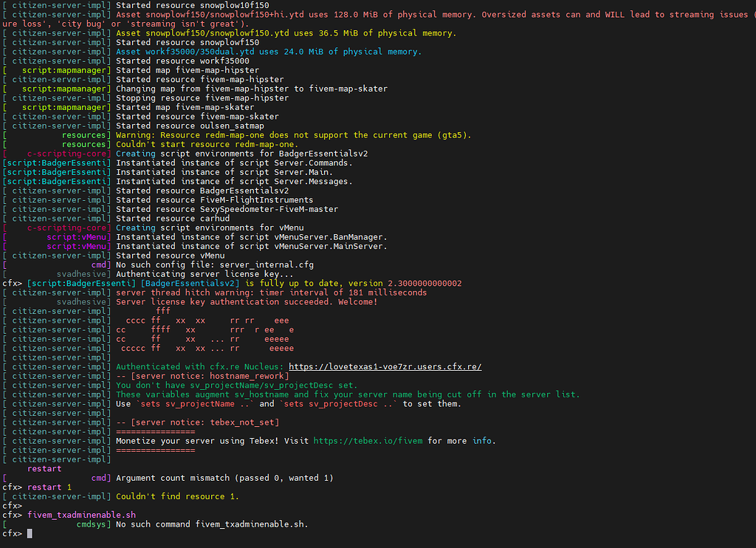Open the tebex.io/fivem link
Screen dimensions: 756x548
(368, 441)
